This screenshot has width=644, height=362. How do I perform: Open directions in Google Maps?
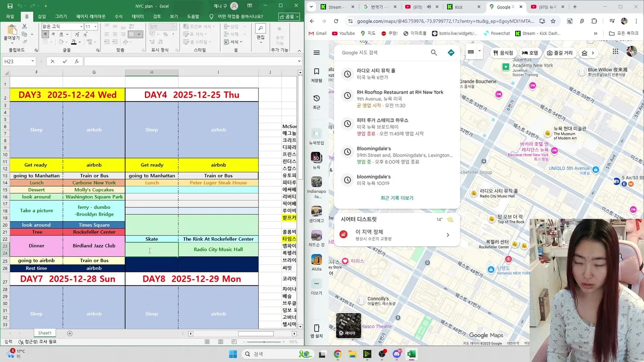[451, 53]
